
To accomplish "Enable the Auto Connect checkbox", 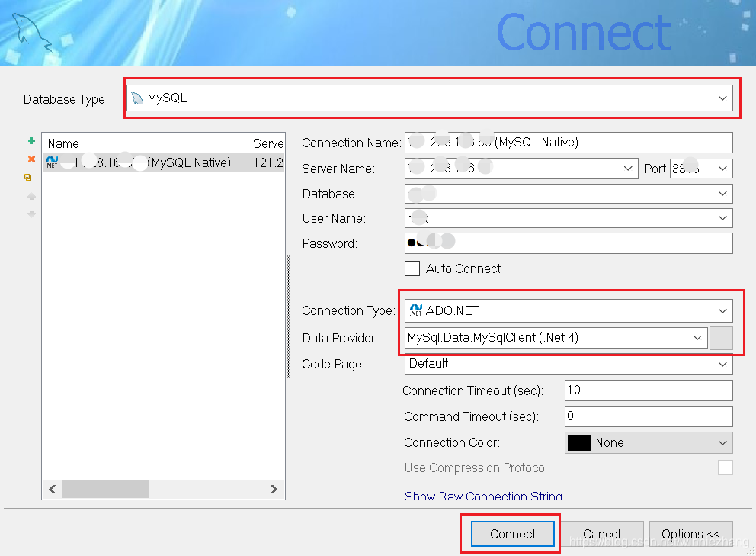I will (412, 268).
